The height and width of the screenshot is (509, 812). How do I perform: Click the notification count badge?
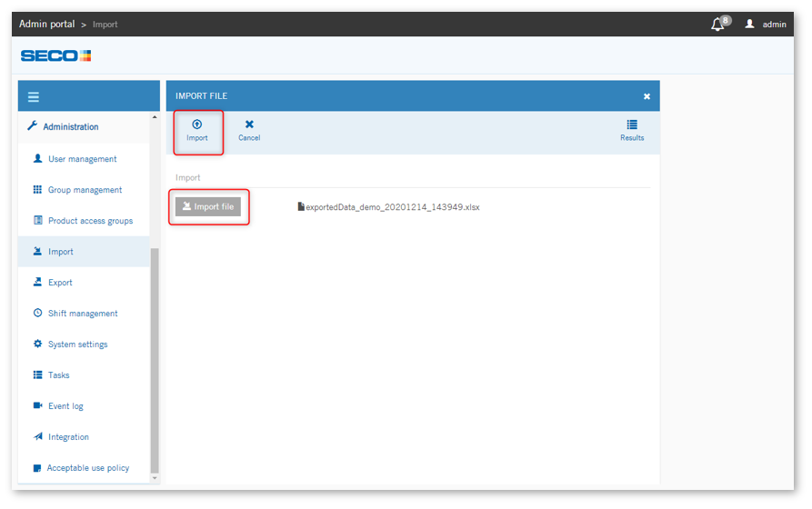tap(726, 21)
